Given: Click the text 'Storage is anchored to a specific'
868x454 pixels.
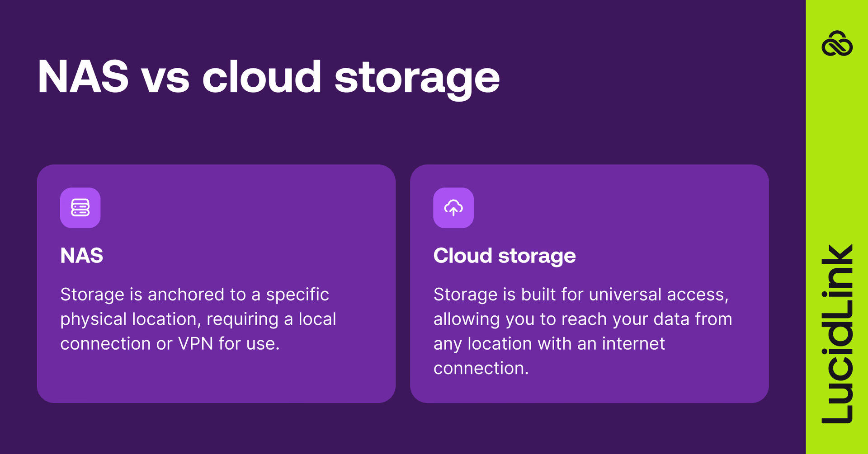Looking at the screenshot, I should 195,295.
